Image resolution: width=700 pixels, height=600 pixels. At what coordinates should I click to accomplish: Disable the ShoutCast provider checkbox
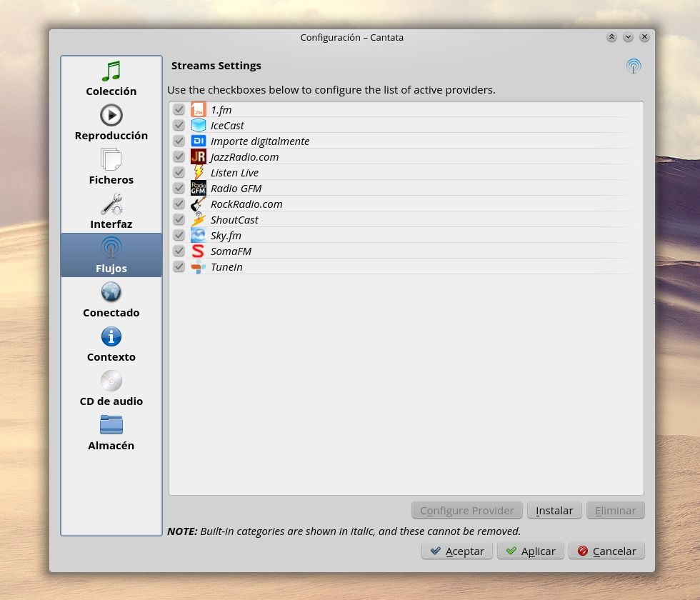pos(179,219)
